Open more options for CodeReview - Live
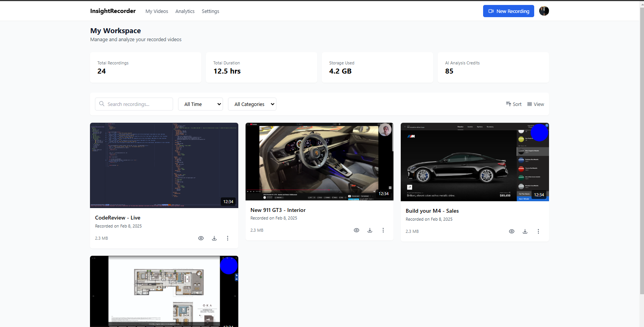 tap(228, 238)
